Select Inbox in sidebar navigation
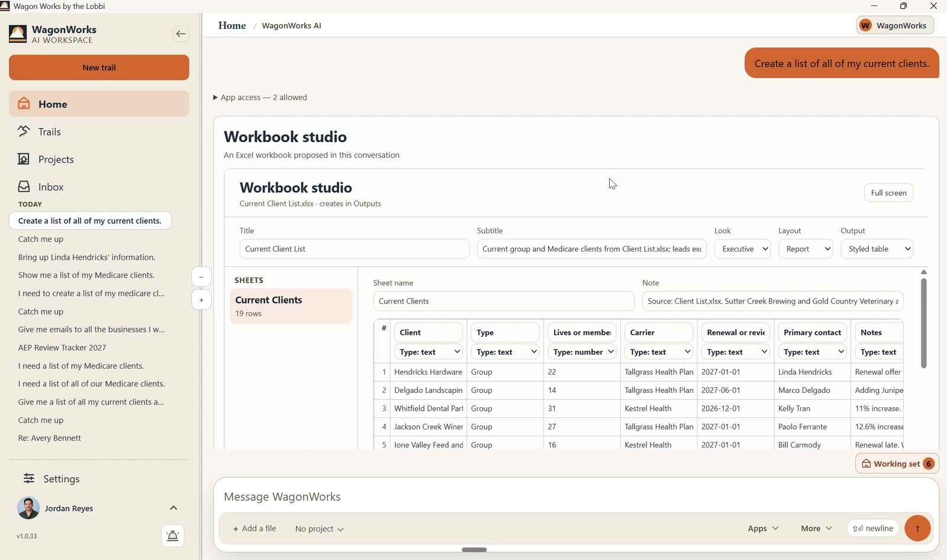The image size is (947, 560). [x=99, y=186]
